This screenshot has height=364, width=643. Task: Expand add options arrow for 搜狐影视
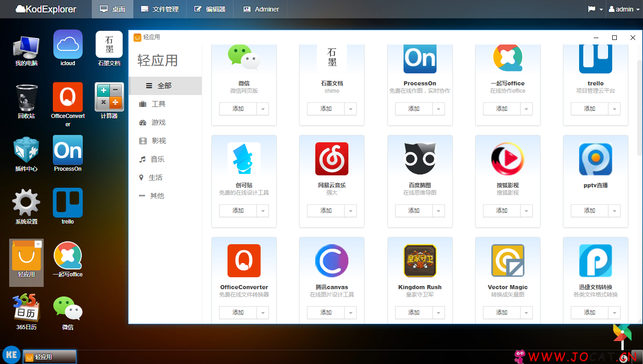[527, 211]
